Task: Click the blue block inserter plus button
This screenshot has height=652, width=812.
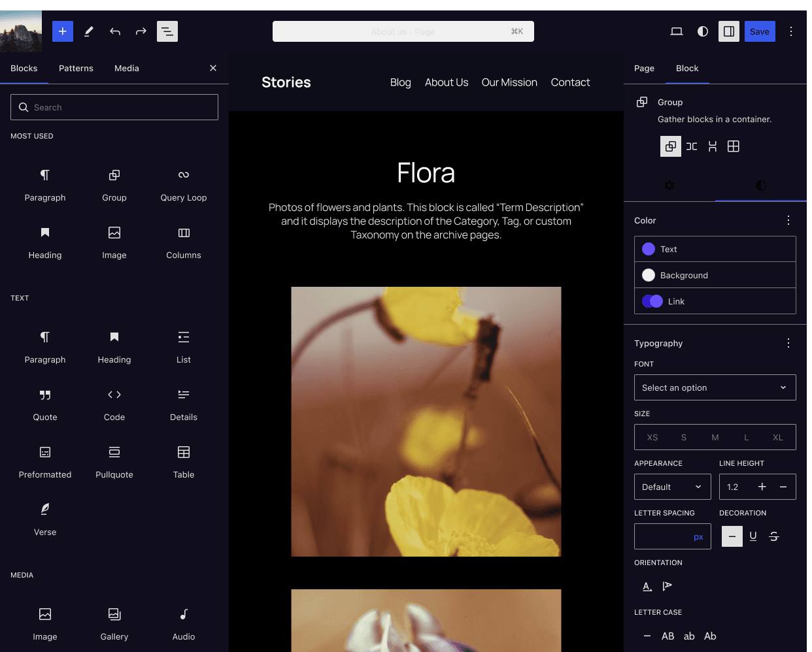Action: 63,31
